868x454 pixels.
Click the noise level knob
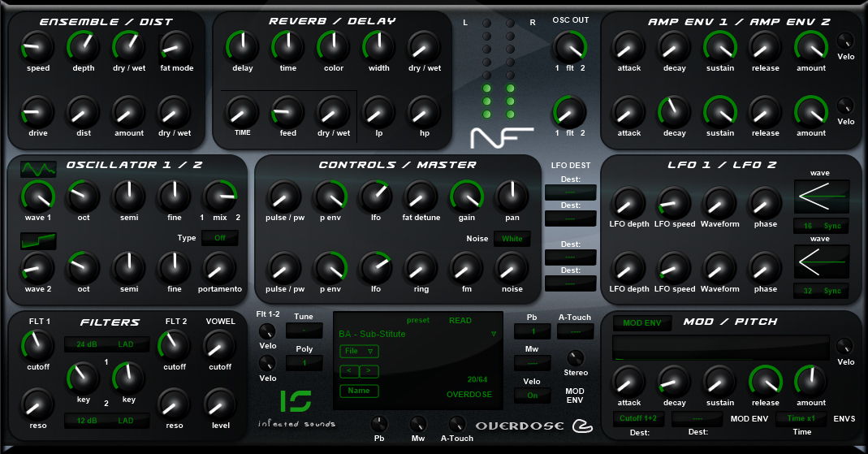tap(512, 268)
